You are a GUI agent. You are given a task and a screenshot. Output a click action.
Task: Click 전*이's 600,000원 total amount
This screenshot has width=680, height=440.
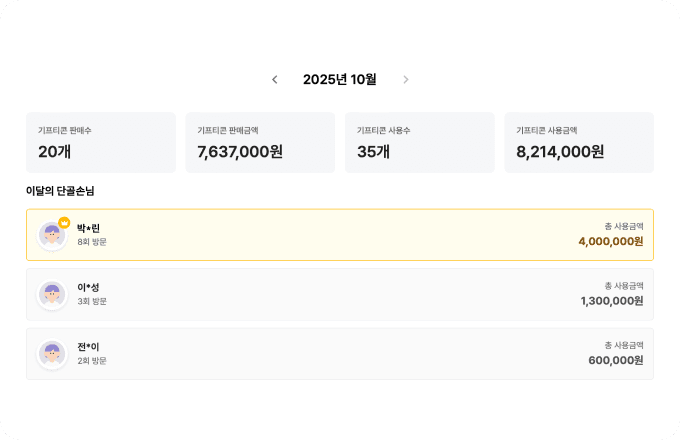[615, 361]
